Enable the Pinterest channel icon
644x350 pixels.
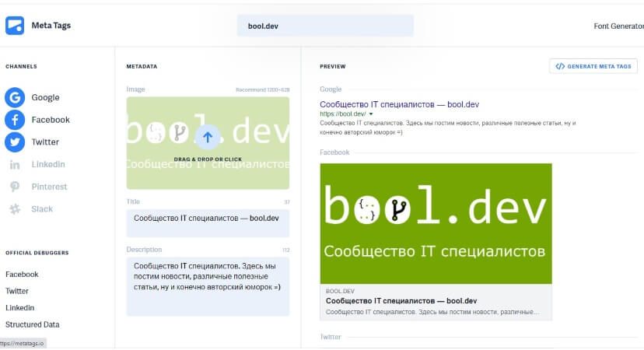[15, 187]
